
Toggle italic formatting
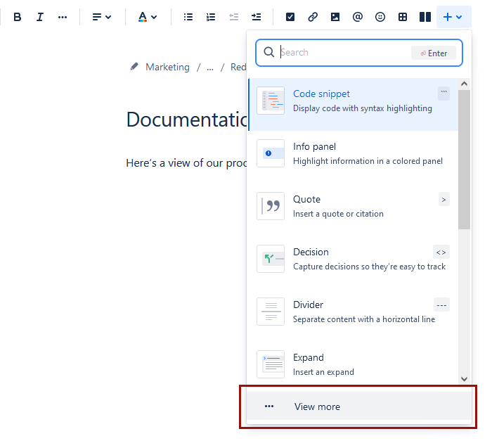[x=40, y=17]
